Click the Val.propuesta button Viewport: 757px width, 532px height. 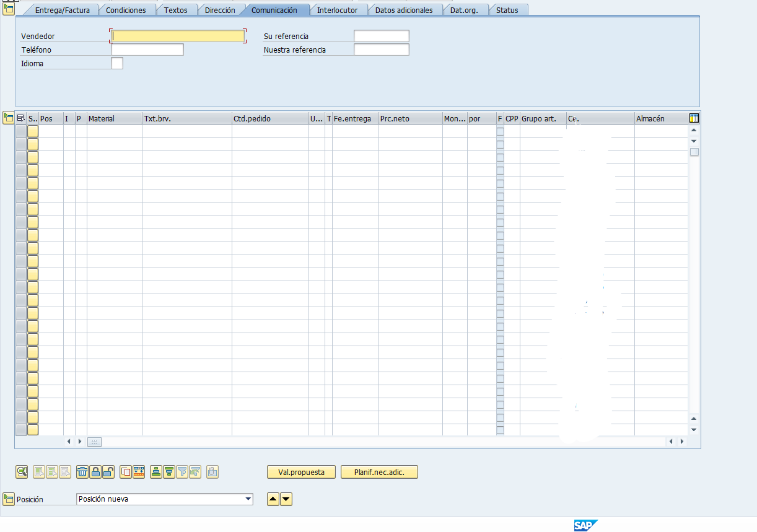(x=301, y=472)
